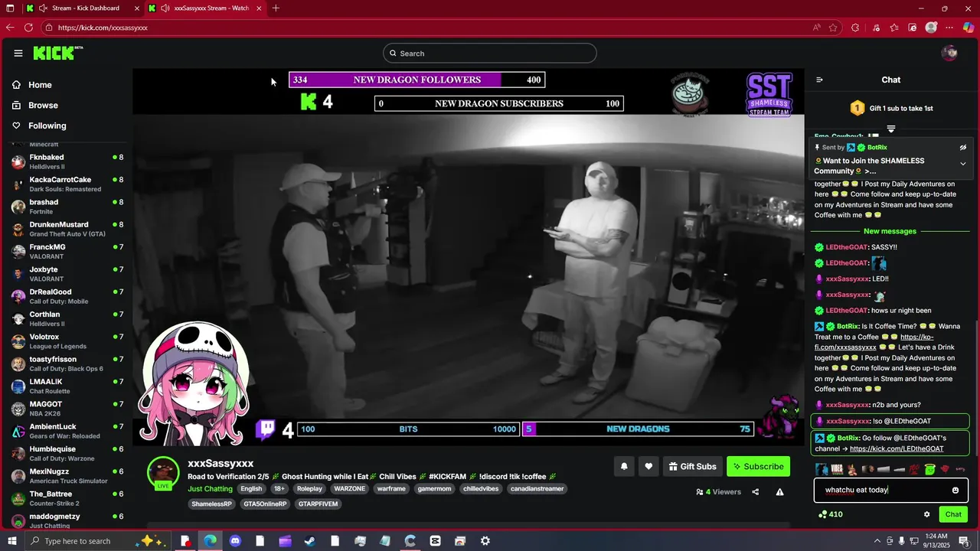The width and height of the screenshot is (980, 551).
Task: Send message with Chat button
Action: 953,514
